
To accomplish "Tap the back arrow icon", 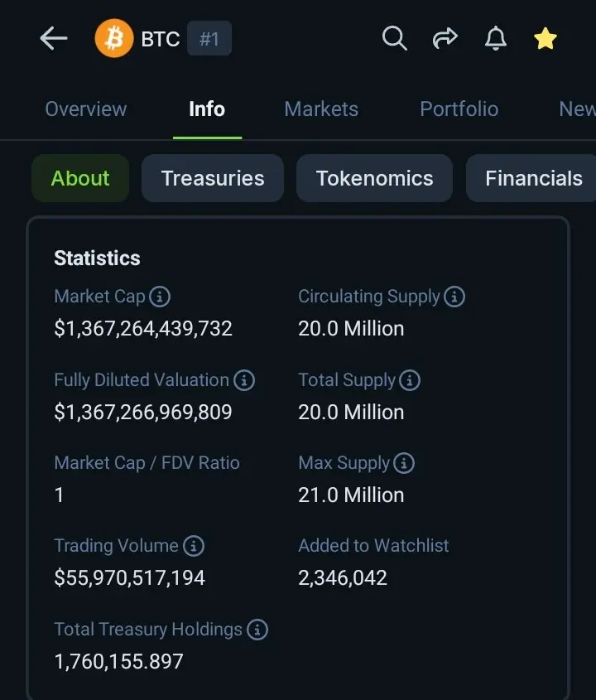I will tap(54, 38).
